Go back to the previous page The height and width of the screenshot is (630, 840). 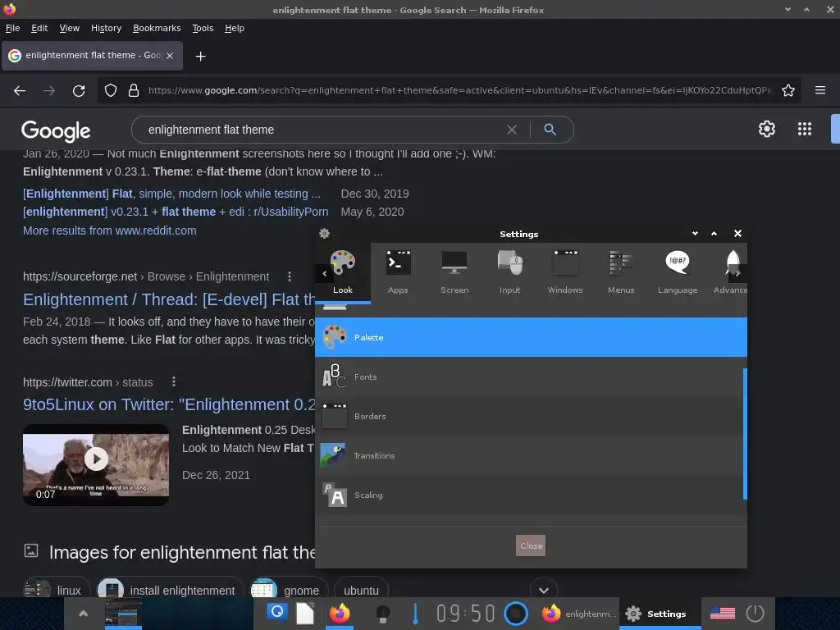point(20,90)
